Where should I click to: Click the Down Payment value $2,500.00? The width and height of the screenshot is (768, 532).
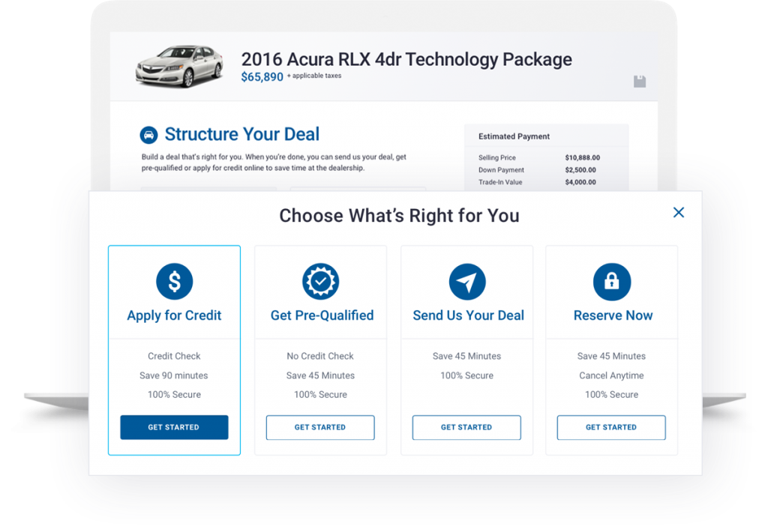point(580,170)
